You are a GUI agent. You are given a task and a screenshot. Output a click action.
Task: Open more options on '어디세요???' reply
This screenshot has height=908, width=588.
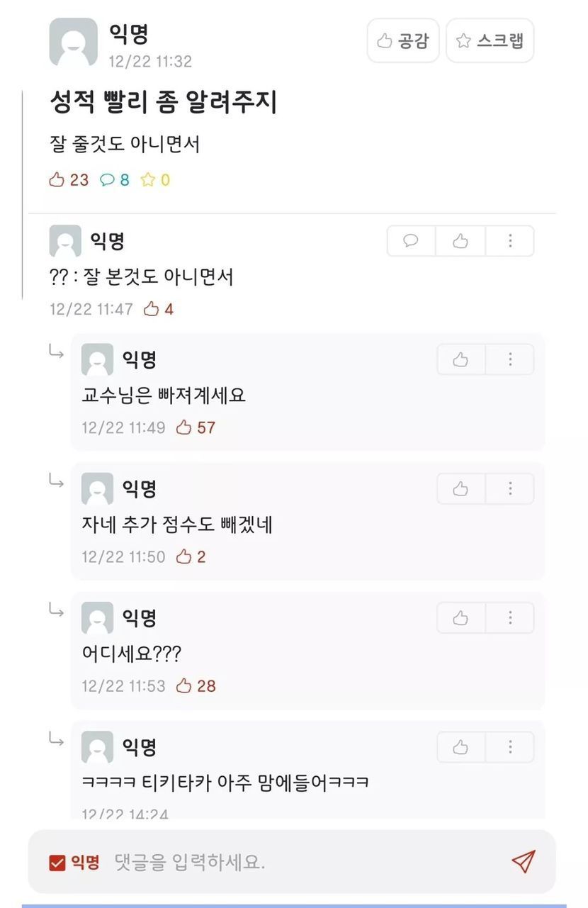point(510,618)
